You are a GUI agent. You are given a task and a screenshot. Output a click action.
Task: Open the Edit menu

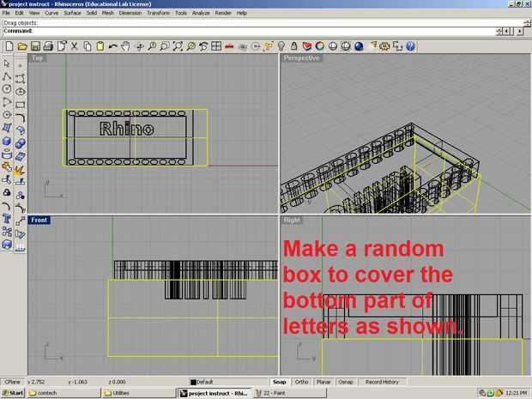[x=20, y=13]
